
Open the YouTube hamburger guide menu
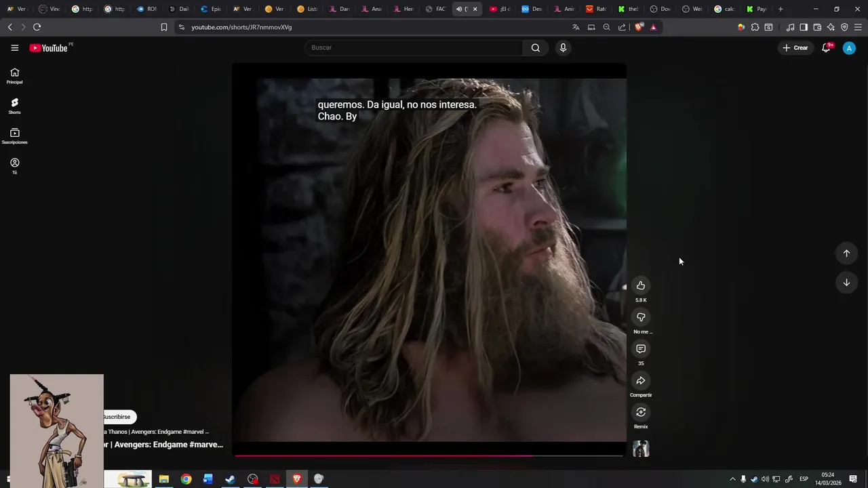click(14, 47)
